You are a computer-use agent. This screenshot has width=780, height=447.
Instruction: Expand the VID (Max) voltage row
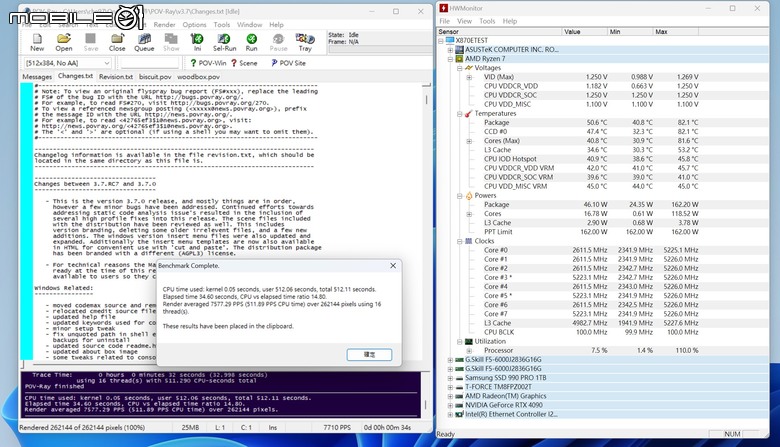pos(469,77)
